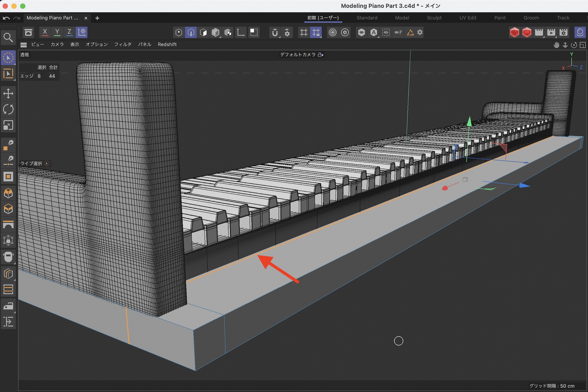Toggle Y axis lock
This screenshot has width=588, height=392.
coord(57,32)
